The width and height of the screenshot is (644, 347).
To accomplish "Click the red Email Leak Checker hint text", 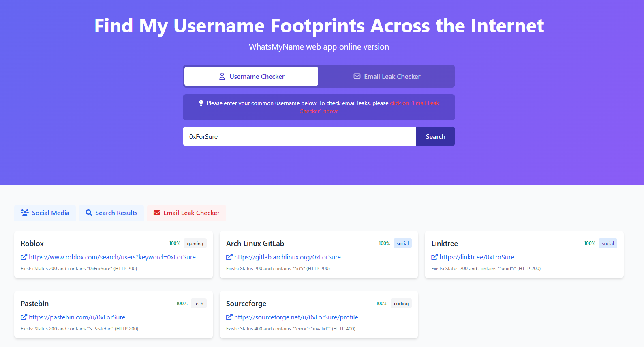I will pyautogui.click(x=414, y=103).
